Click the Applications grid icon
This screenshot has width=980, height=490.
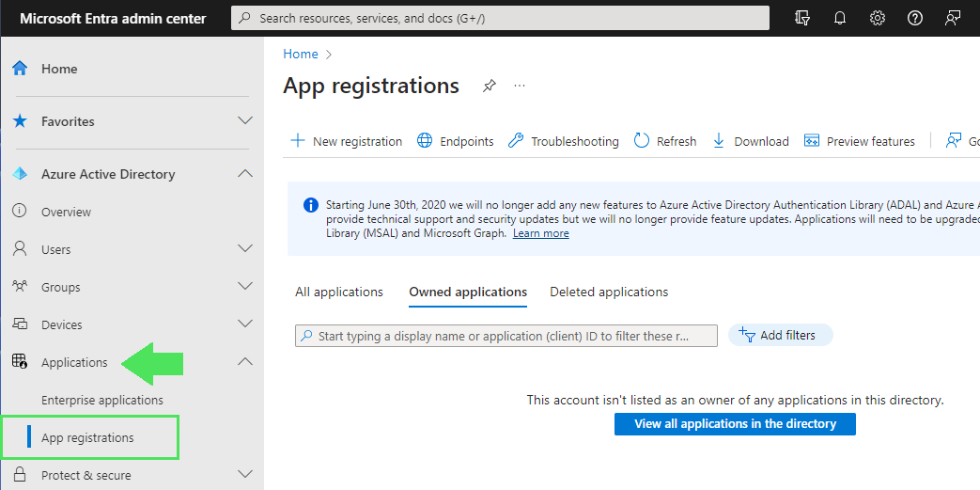20,362
